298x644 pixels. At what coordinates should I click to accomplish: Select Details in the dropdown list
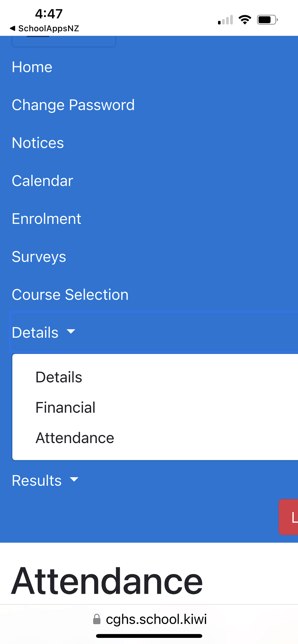click(59, 377)
